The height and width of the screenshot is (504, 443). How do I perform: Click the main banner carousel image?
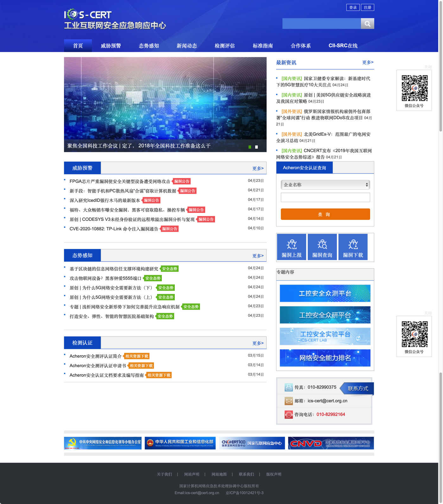165,105
